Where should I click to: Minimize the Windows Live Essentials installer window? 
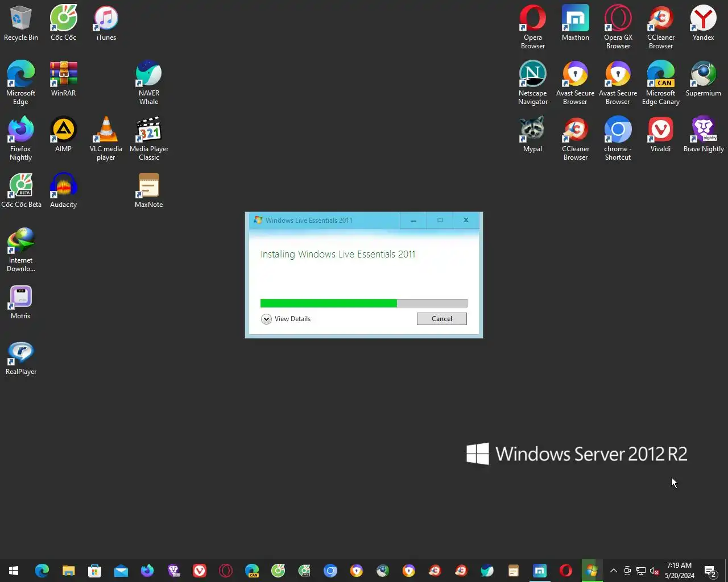point(413,220)
